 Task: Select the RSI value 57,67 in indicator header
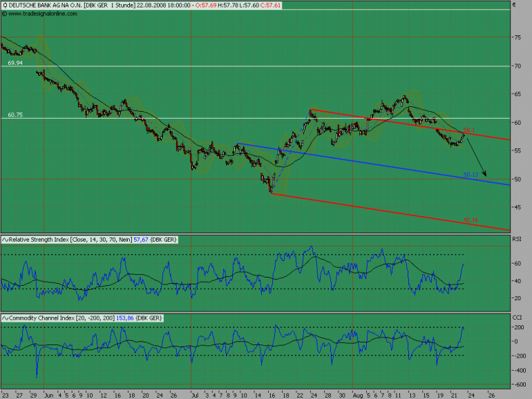click(141, 240)
